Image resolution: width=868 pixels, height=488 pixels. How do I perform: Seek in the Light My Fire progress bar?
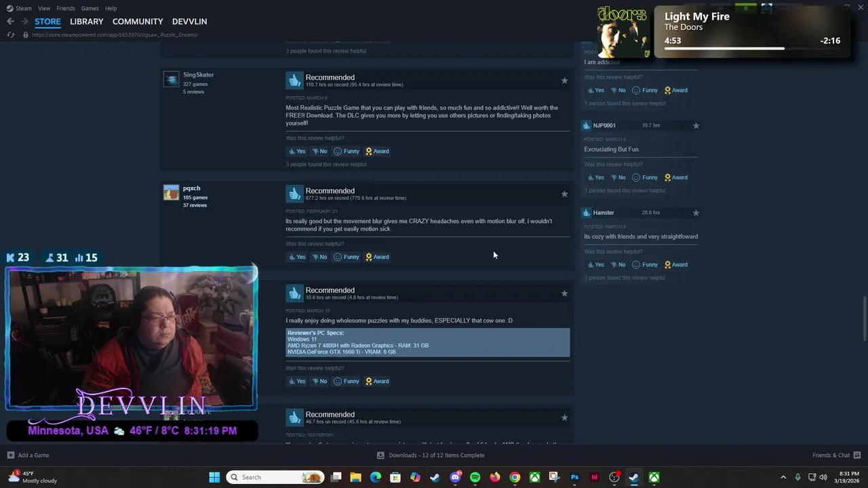tap(752, 49)
